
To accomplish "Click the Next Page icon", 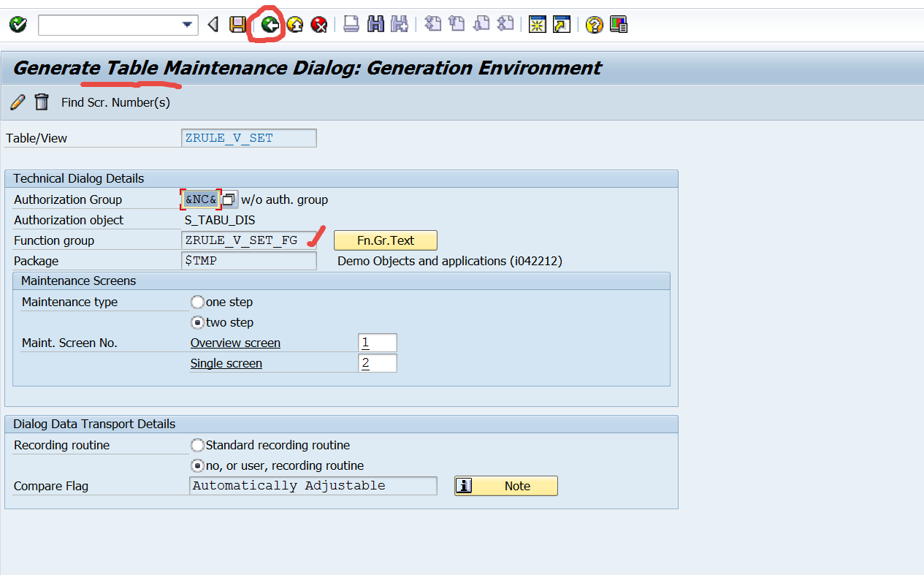I will tap(481, 25).
